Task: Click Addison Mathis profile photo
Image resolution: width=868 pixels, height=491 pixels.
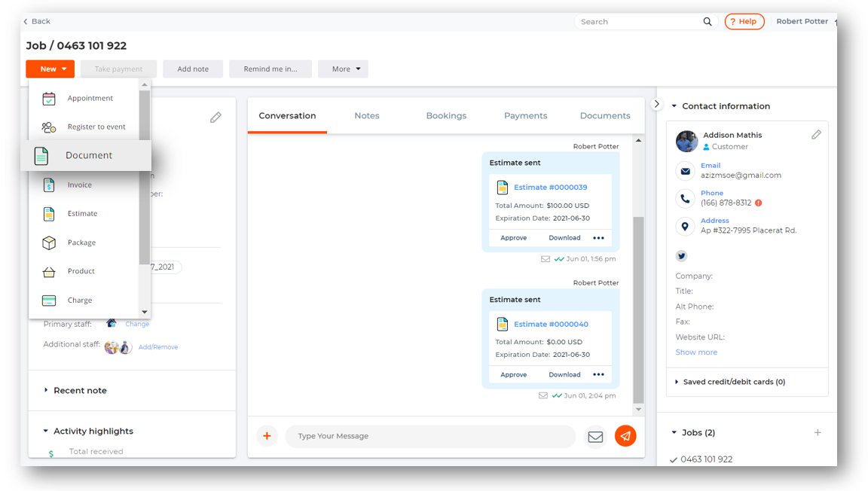Action: coord(687,141)
